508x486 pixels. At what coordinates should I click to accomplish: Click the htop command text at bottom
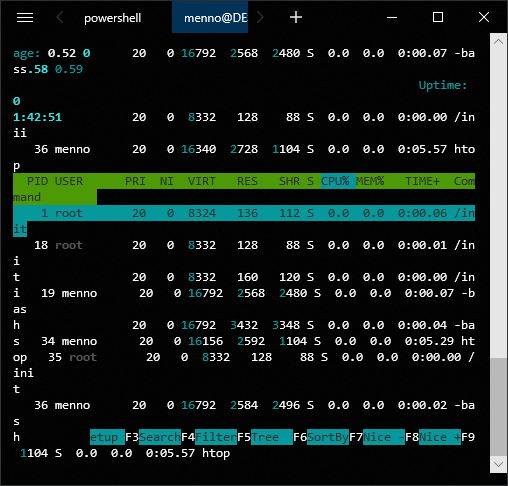[x=216, y=453]
